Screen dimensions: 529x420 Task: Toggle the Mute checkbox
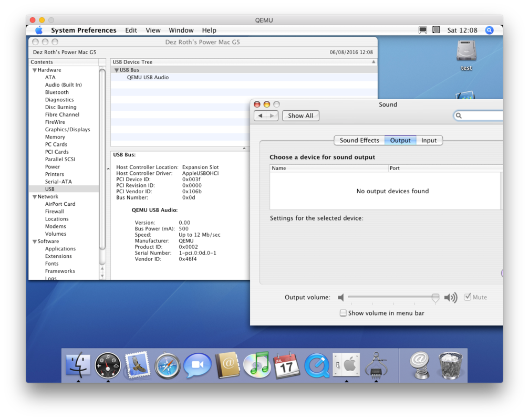pos(467,297)
